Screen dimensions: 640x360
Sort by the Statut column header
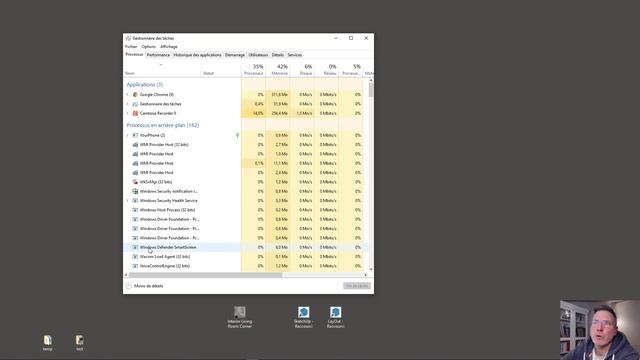click(221, 69)
